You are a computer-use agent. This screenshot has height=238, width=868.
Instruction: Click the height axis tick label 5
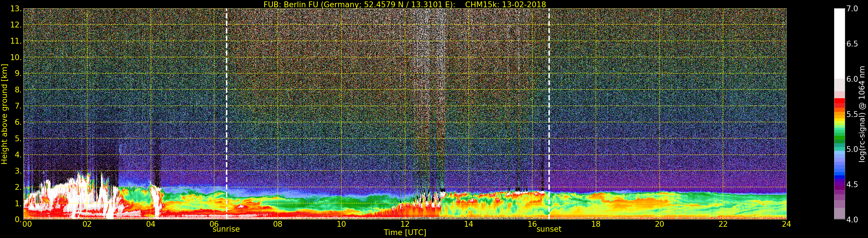coord(18,138)
